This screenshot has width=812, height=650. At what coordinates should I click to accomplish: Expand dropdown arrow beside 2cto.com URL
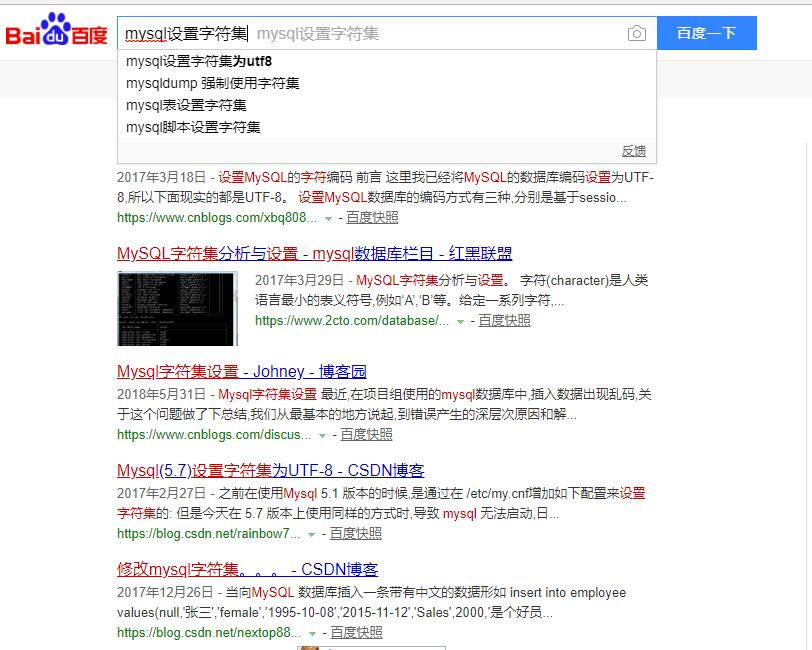[x=460, y=322]
